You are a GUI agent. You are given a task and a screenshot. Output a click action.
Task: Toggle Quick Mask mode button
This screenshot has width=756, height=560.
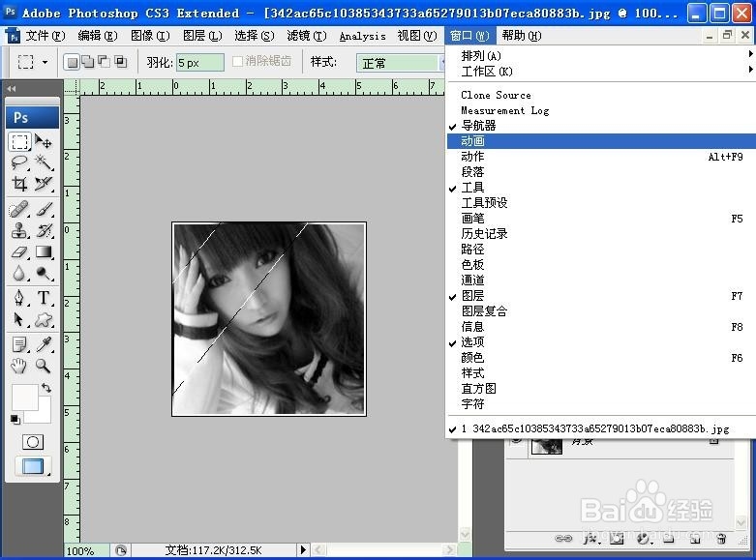(33, 442)
